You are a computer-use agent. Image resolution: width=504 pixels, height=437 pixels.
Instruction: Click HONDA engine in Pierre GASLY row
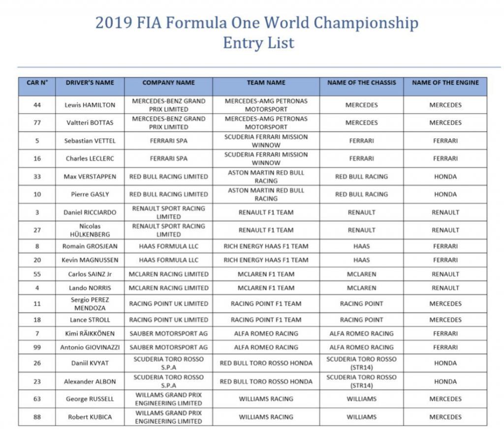tap(445, 194)
